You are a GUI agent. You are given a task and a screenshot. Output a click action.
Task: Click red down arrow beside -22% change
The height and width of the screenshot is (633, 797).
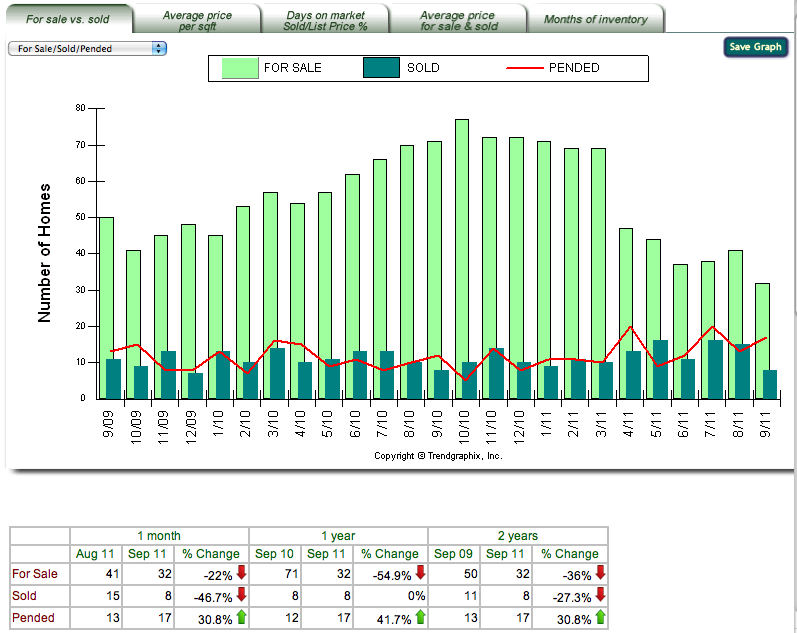[241, 572]
